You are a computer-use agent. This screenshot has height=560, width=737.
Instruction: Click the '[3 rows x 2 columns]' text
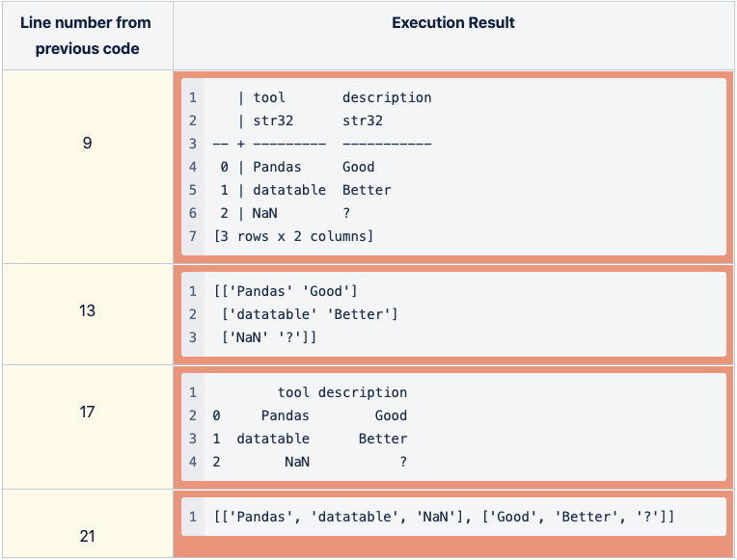(293, 236)
